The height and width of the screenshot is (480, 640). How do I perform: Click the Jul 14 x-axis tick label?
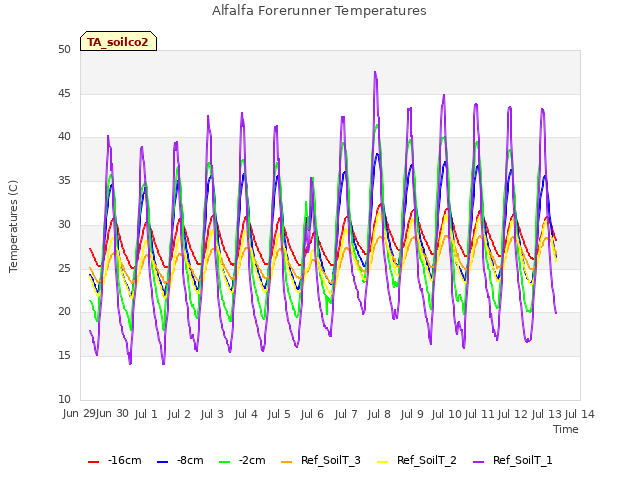pyautogui.click(x=580, y=414)
